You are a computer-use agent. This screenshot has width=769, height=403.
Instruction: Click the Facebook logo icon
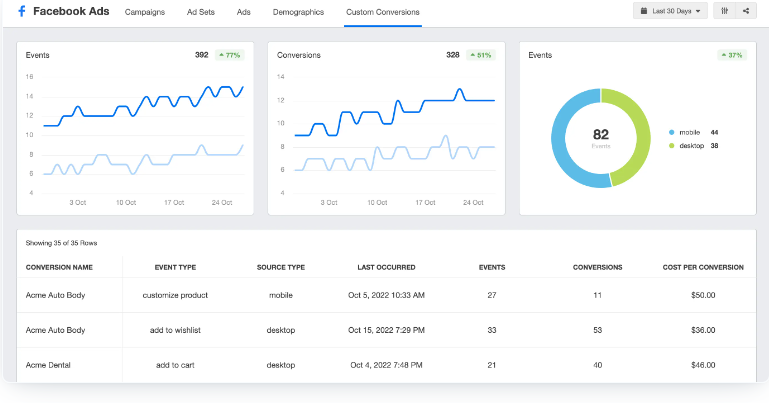tap(22, 12)
